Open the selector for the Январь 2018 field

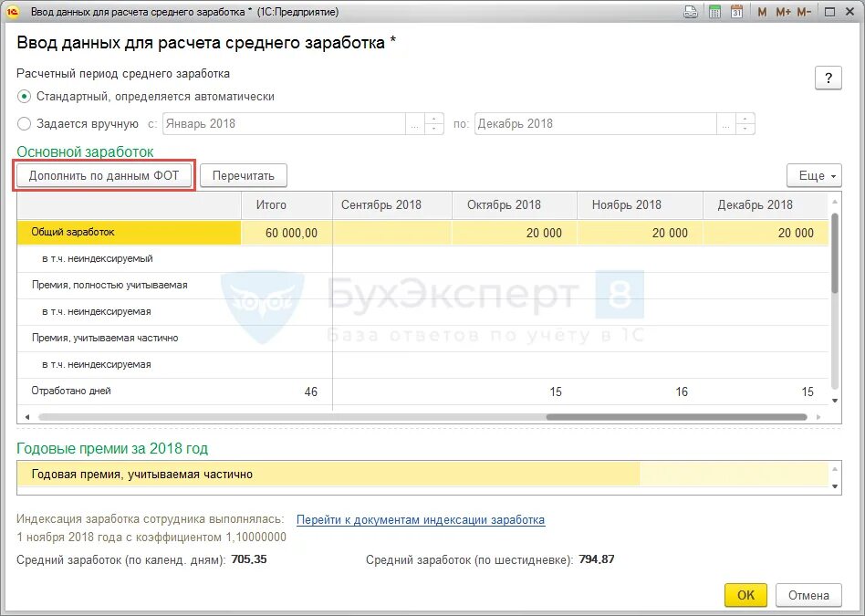[x=415, y=123]
